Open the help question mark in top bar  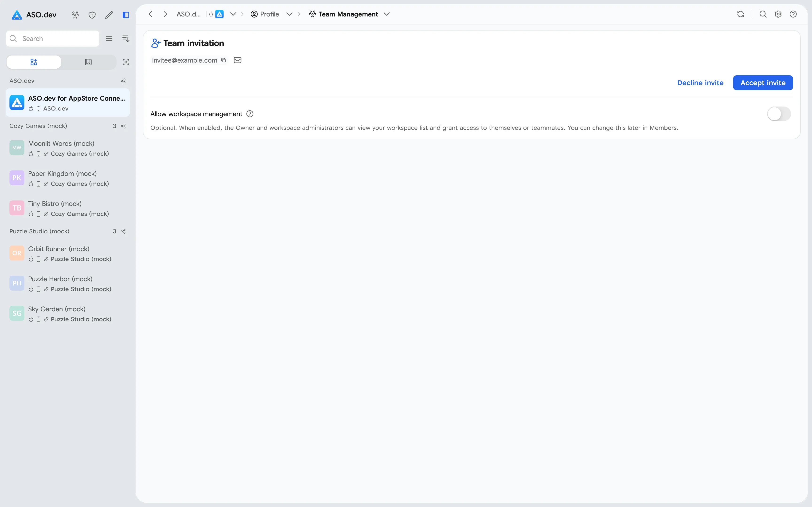793,14
